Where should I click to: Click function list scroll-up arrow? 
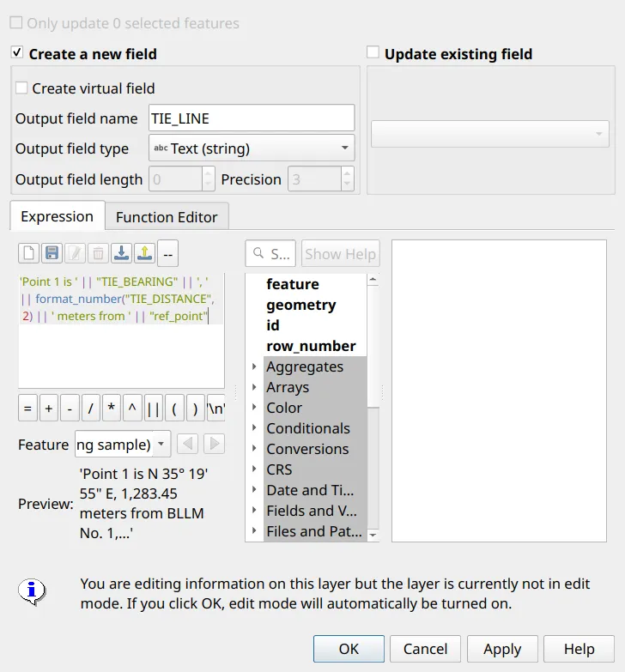(373, 280)
